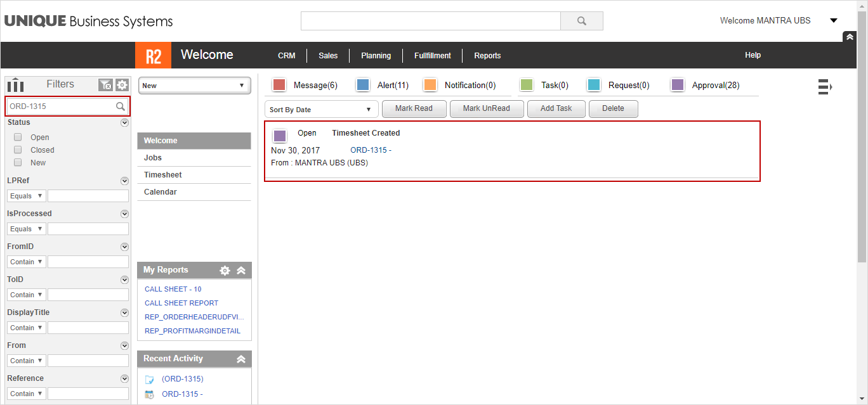
Task: Click the clear filters funnel icon
Action: click(x=105, y=85)
